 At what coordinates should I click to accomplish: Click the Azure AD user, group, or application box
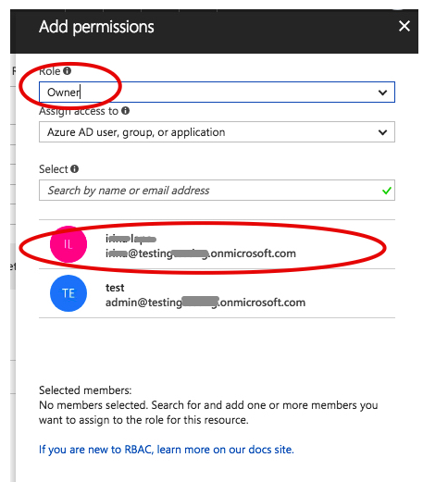tap(217, 132)
